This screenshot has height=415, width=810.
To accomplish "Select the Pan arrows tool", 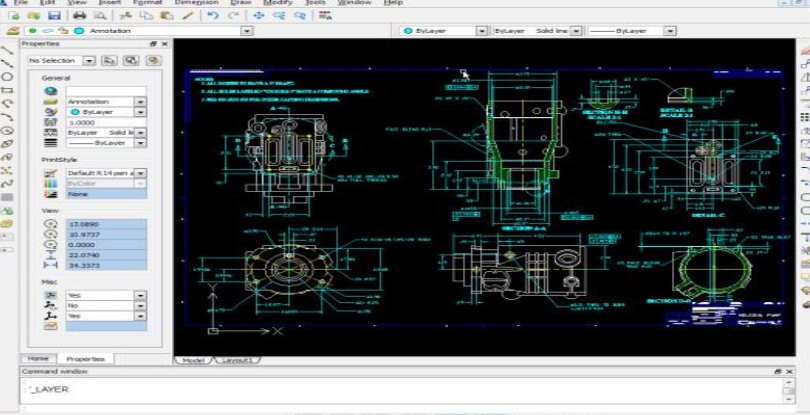I will coord(258,16).
